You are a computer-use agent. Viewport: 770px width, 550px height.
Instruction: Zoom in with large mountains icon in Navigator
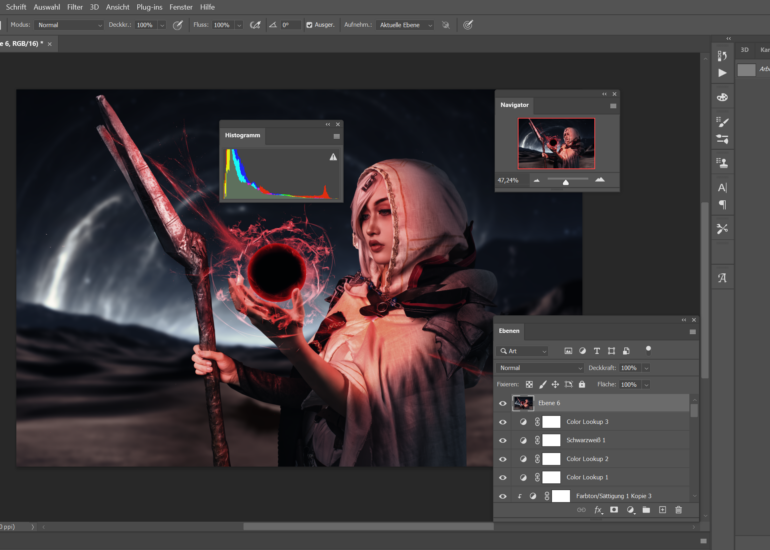tap(600, 180)
